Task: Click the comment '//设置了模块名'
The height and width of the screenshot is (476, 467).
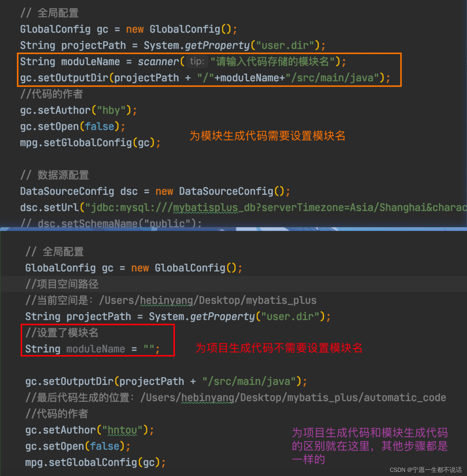Action: pyautogui.click(x=62, y=333)
